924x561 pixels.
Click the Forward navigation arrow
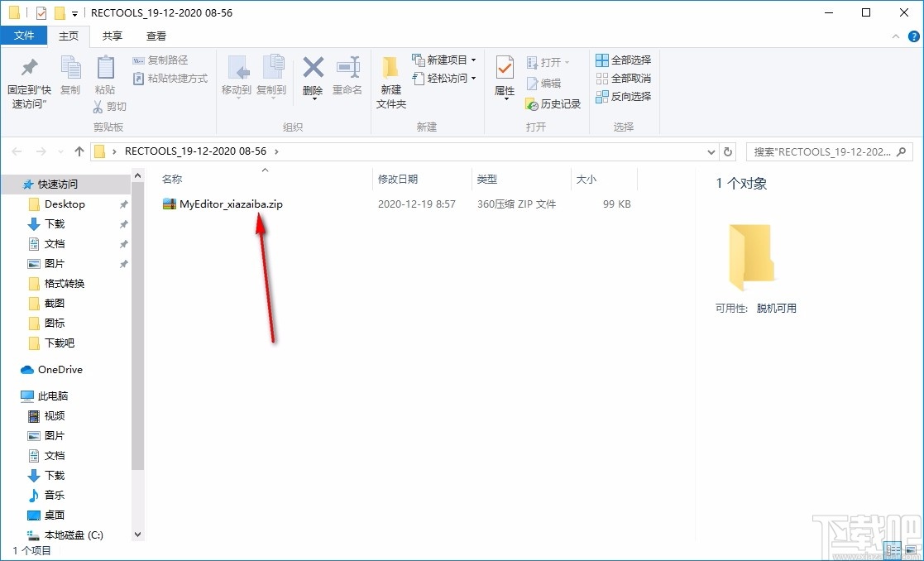point(41,151)
